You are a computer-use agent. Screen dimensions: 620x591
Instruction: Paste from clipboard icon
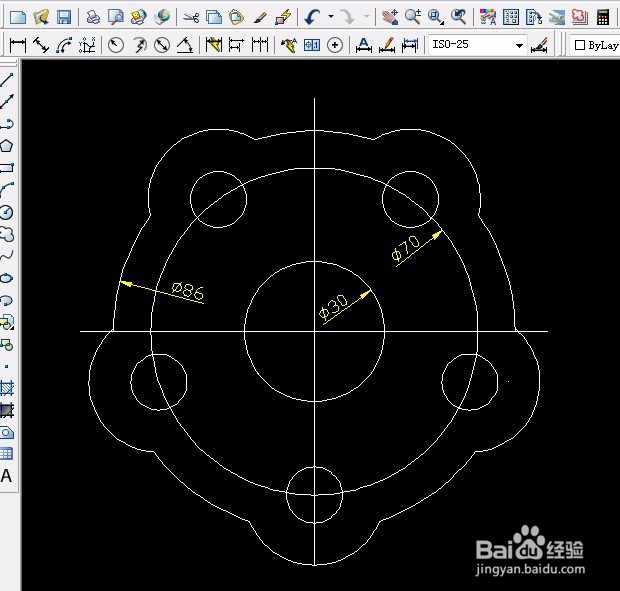[236, 17]
